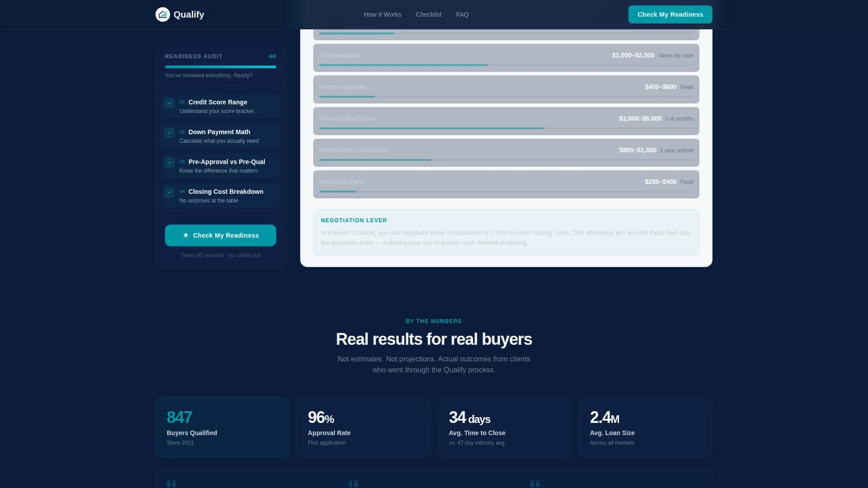
Task: Click the READINESS AUDIT heading
Action: 193,56
